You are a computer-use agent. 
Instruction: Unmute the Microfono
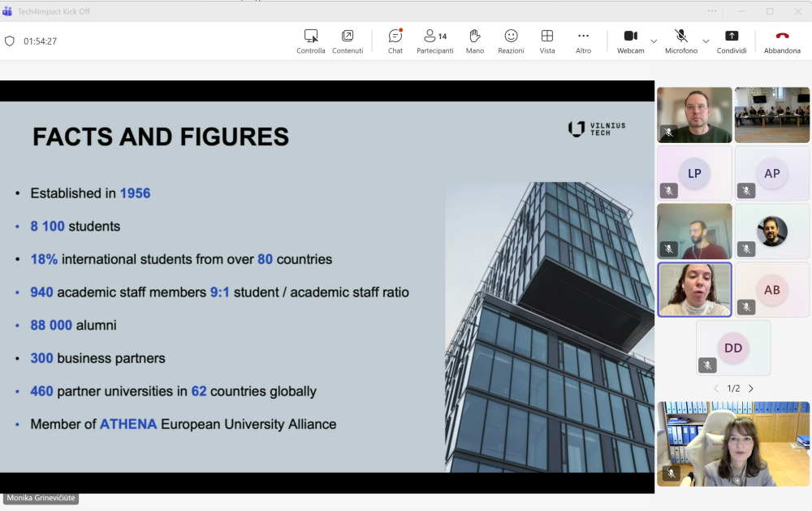coord(681,41)
